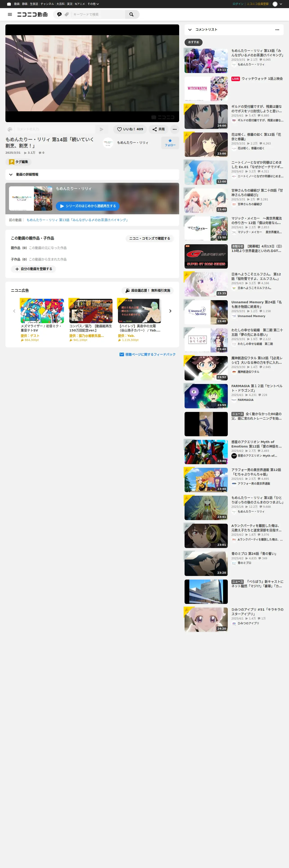289x868 pixels.
Task: Click ニコニコ会員登録 link
Action: [258, 4]
